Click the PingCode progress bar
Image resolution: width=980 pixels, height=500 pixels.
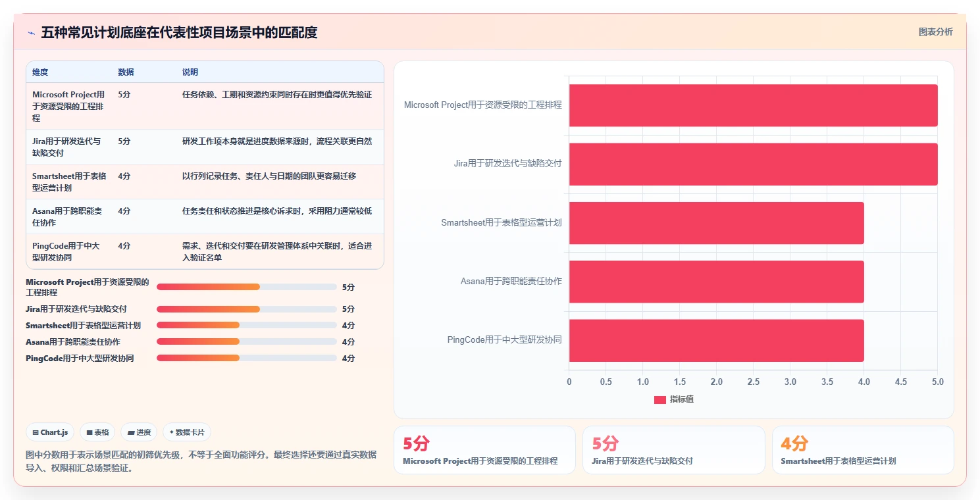coord(247,359)
